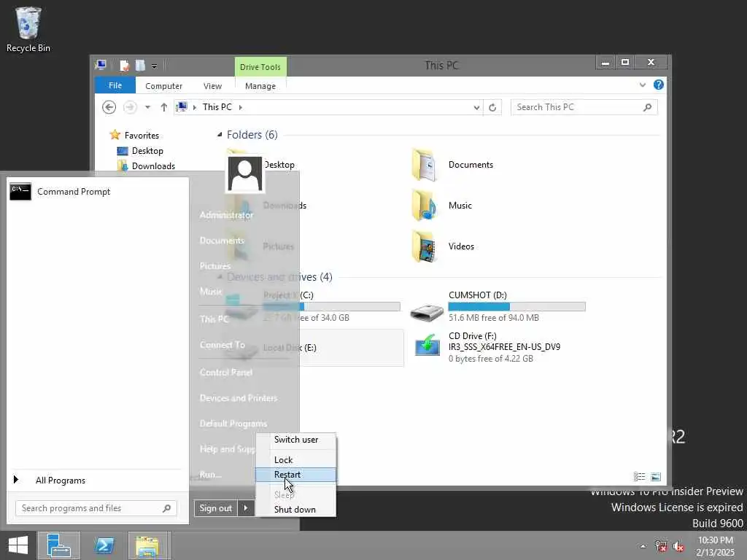The width and height of the screenshot is (747, 560).
Task: Open Administrator folder link
Action: coord(226,215)
